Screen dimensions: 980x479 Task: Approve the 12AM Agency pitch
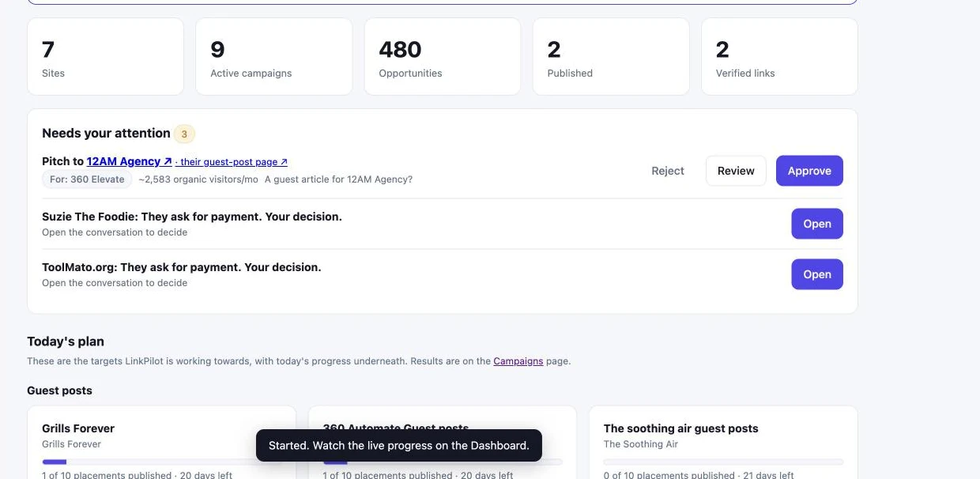809,171
